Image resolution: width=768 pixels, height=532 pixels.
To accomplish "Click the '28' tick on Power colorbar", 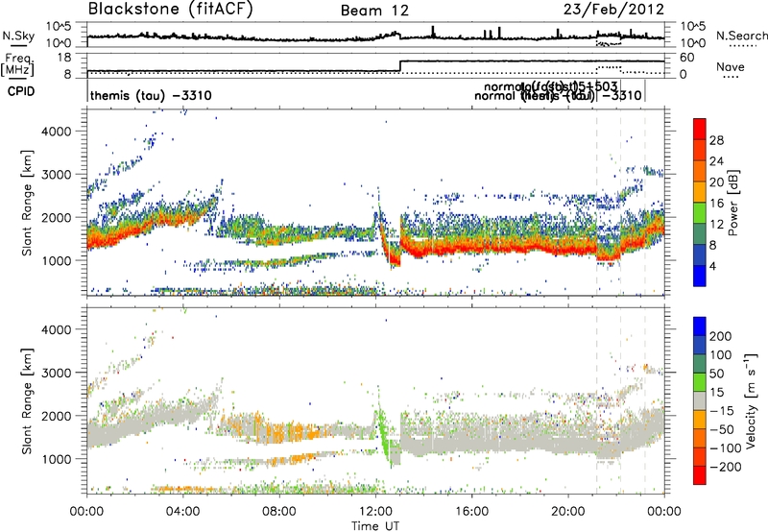I will click(x=716, y=140).
